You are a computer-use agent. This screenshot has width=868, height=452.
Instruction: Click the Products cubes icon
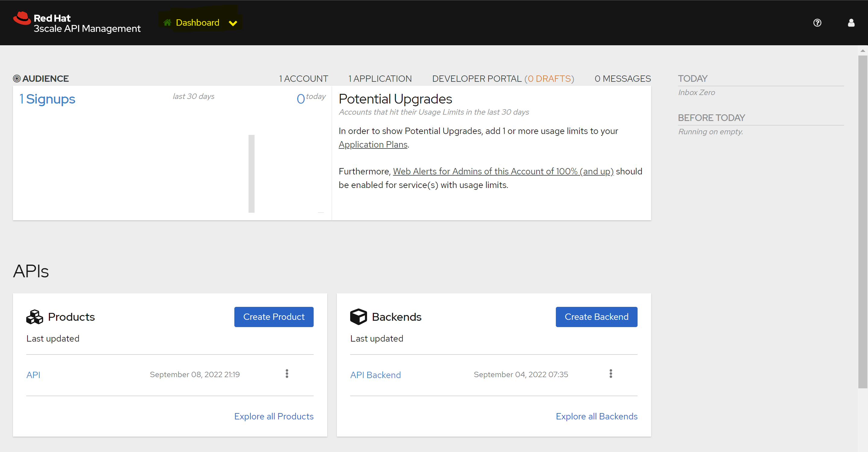[35, 317]
